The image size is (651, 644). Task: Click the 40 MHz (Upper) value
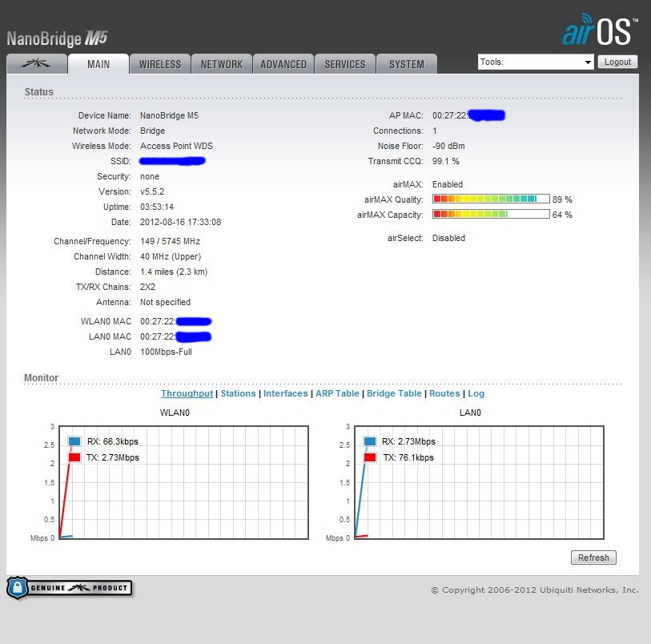171,256
